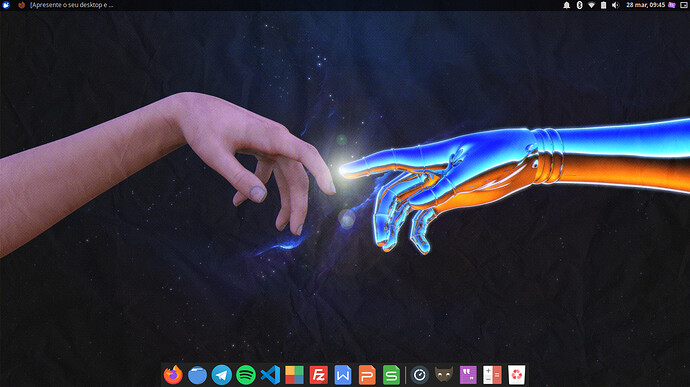Click the rectangular panel icon at far right

click(684, 5)
